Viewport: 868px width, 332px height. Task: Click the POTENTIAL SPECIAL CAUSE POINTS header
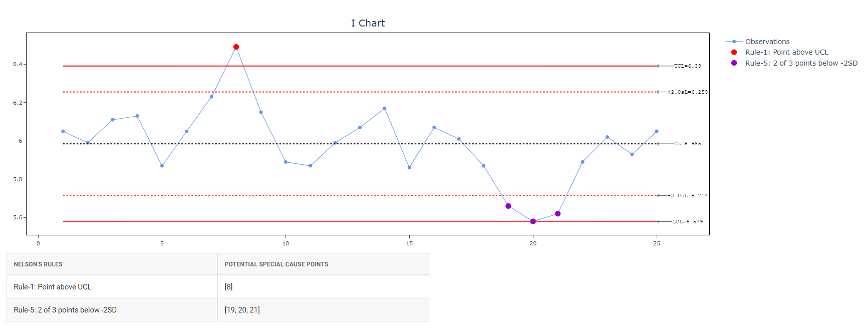(x=276, y=264)
